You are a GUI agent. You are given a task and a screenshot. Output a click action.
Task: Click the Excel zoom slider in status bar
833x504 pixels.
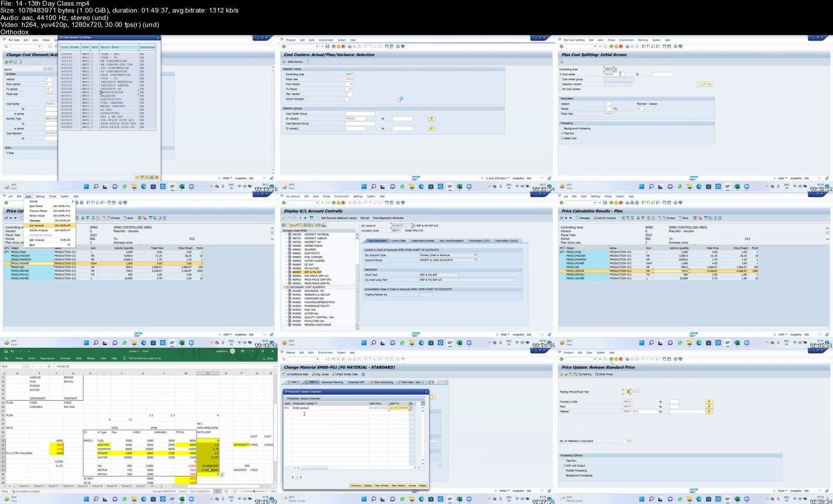(x=254, y=491)
